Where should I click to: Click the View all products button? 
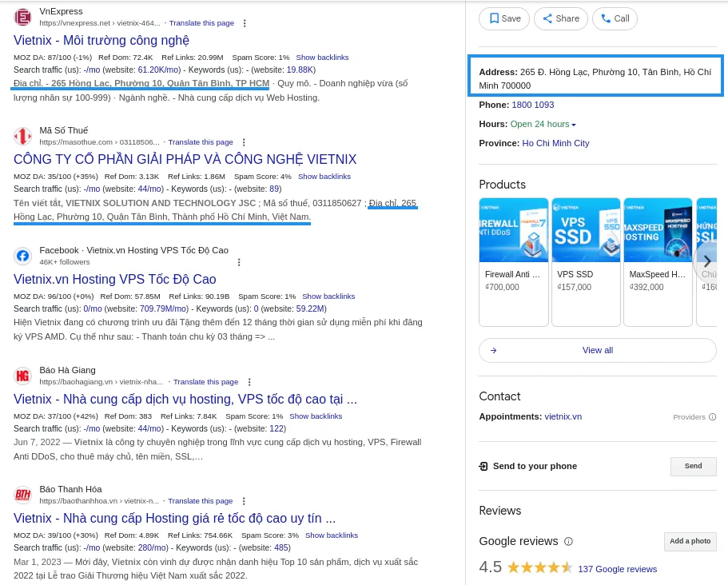597,350
